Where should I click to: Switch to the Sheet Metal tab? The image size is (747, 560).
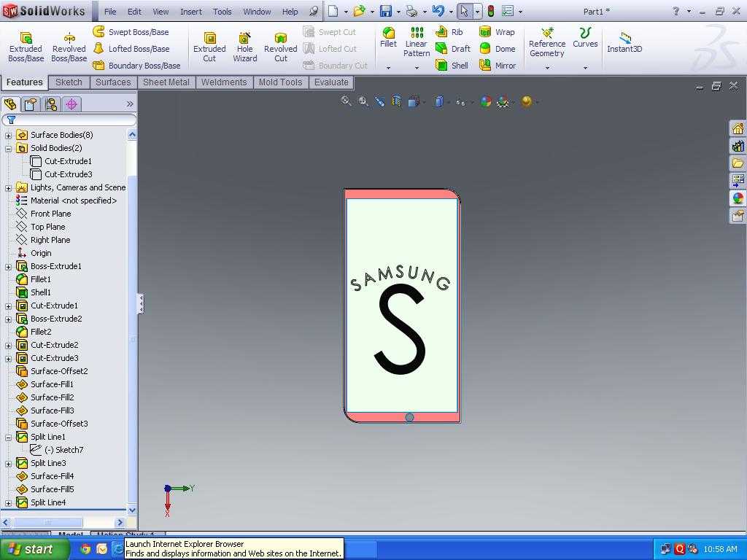coord(166,82)
